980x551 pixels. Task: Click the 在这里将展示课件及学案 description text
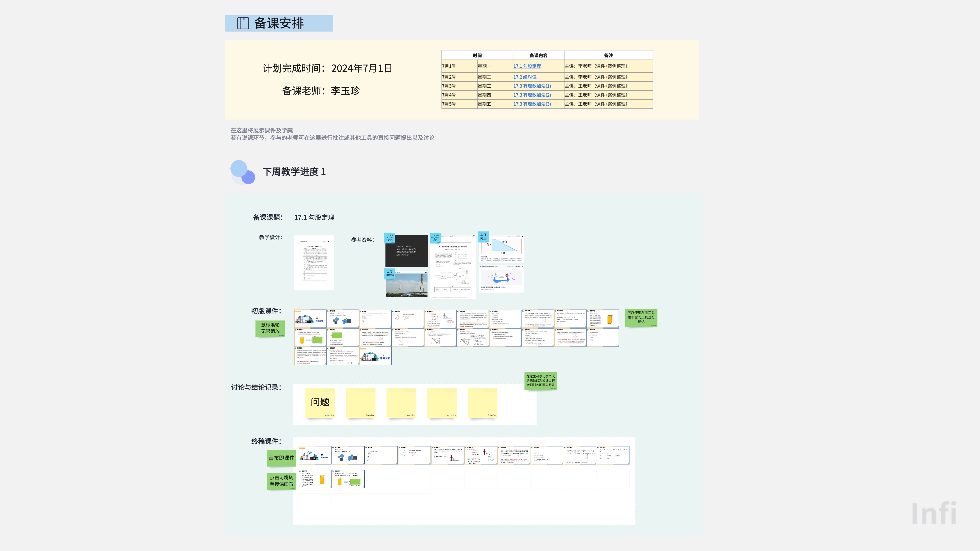click(x=261, y=130)
